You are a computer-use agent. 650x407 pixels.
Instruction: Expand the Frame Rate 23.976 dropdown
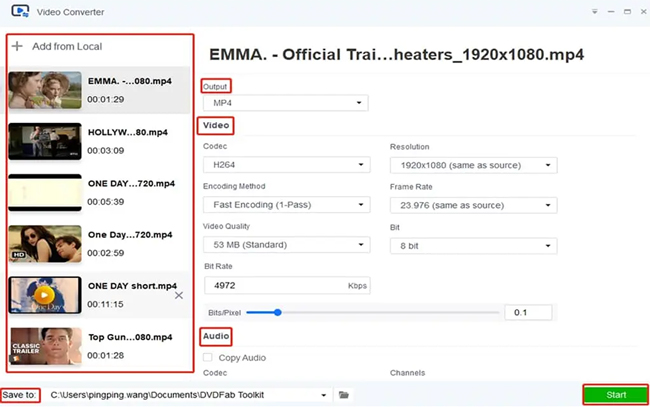coord(472,205)
